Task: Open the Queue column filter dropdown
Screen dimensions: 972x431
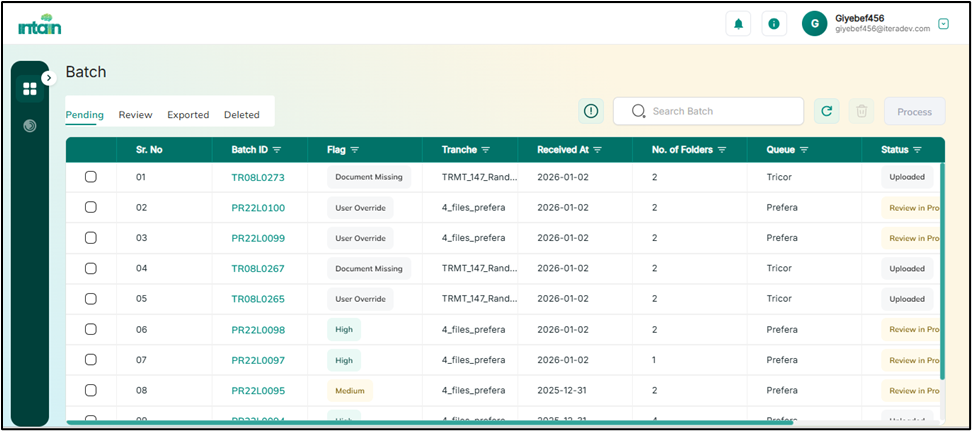Action: pos(804,150)
